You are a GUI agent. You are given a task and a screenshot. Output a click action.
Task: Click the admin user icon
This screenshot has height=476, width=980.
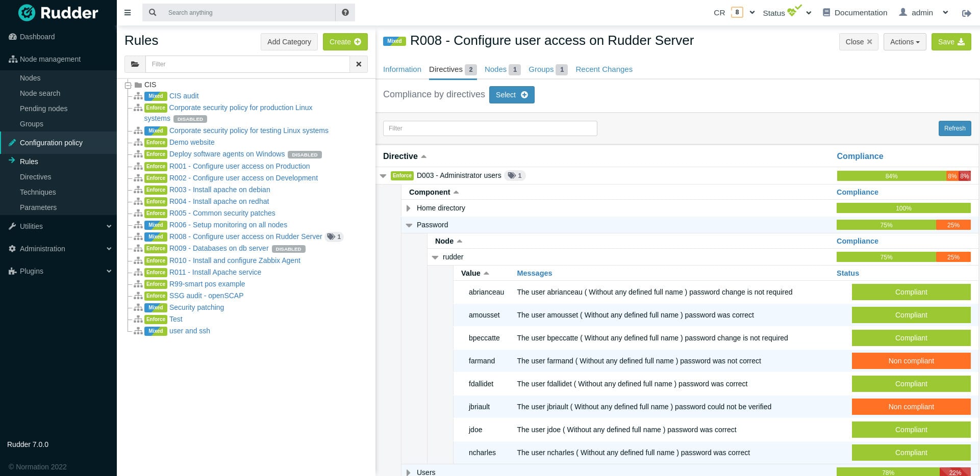click(x=903, y=12)
